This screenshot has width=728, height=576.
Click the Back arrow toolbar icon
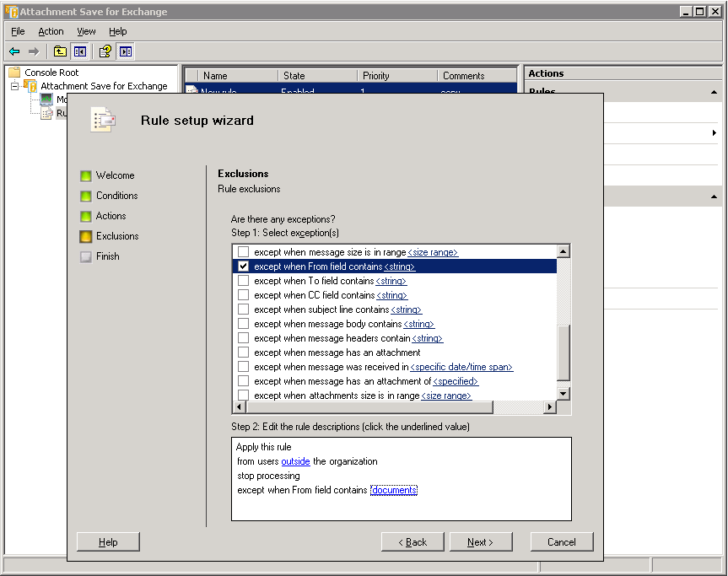coord(15,51)
